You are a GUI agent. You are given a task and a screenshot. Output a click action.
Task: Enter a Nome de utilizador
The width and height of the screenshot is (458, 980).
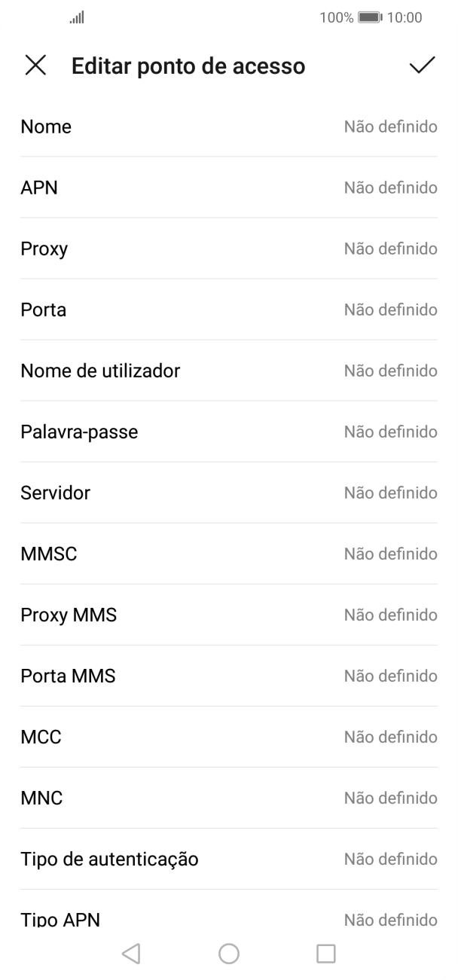tap(228, 371)
